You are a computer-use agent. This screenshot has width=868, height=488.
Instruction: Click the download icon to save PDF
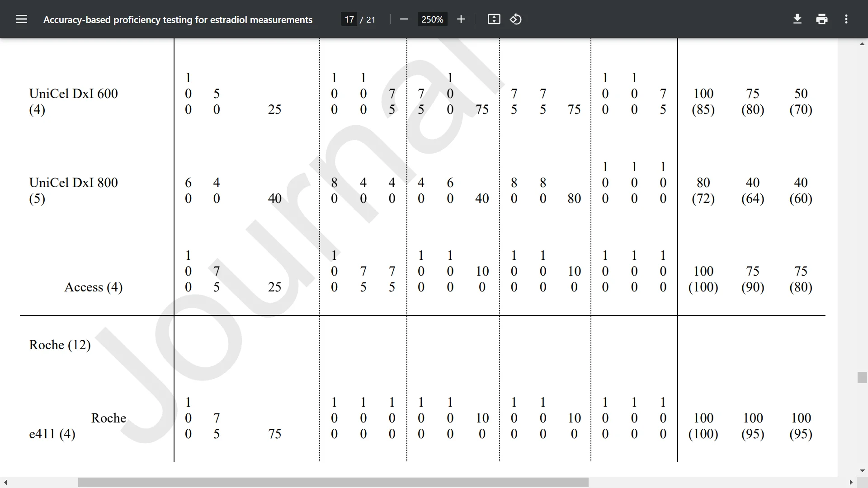[797, 19]
